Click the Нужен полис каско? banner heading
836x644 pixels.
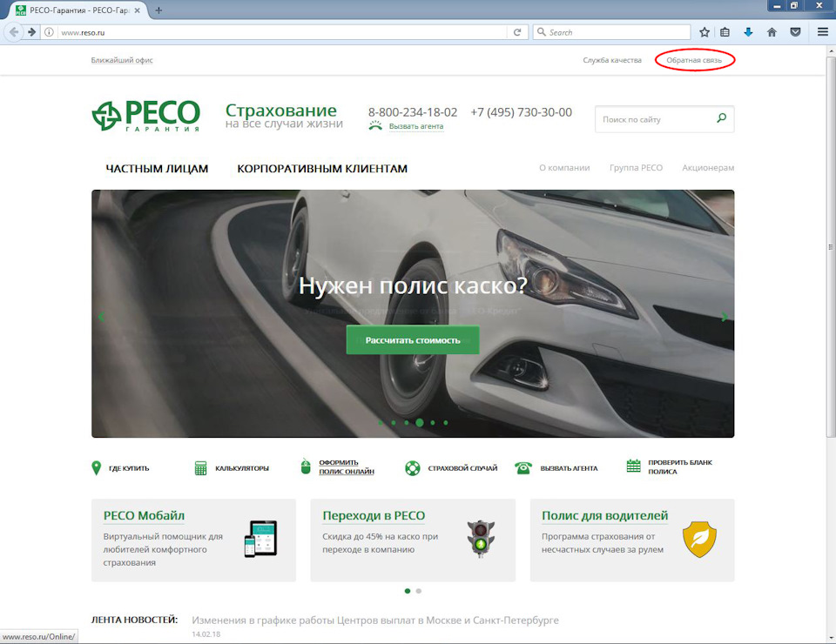(x=413, y=286)
